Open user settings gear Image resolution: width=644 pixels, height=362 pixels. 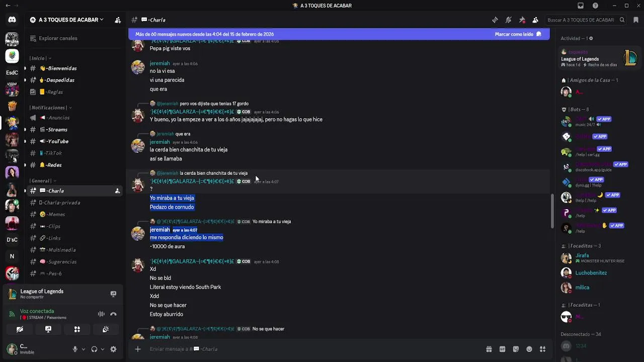(x=113, y=349)
